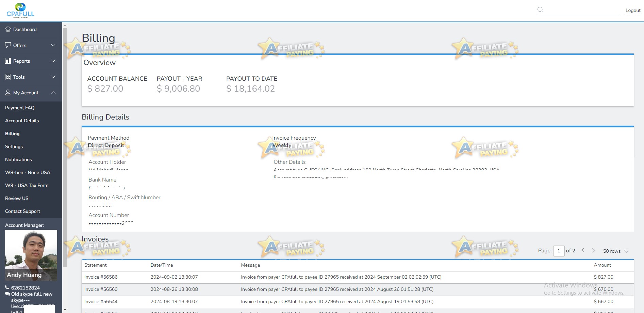Click the date 2024-09-02 13:30:07
The width and height of the screenshot is (644, 313).
coord(174,277)
